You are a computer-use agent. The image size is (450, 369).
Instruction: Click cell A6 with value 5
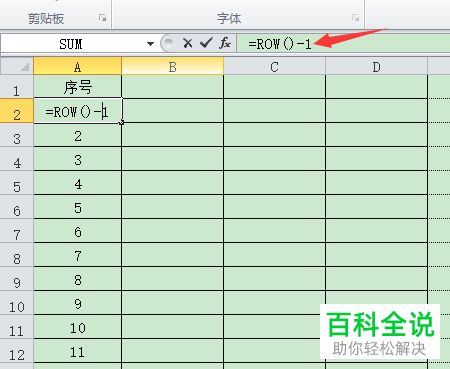click(78, 207)
